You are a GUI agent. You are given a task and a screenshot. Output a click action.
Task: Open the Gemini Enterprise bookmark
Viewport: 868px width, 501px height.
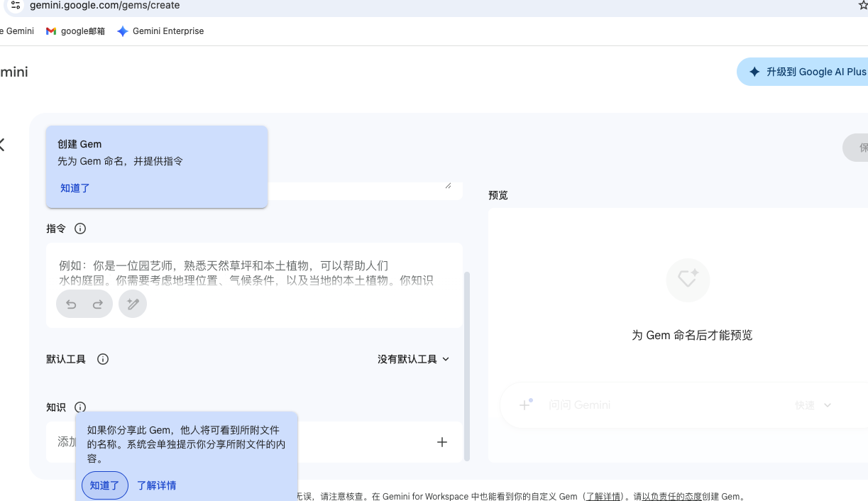[x=160, y=31]
